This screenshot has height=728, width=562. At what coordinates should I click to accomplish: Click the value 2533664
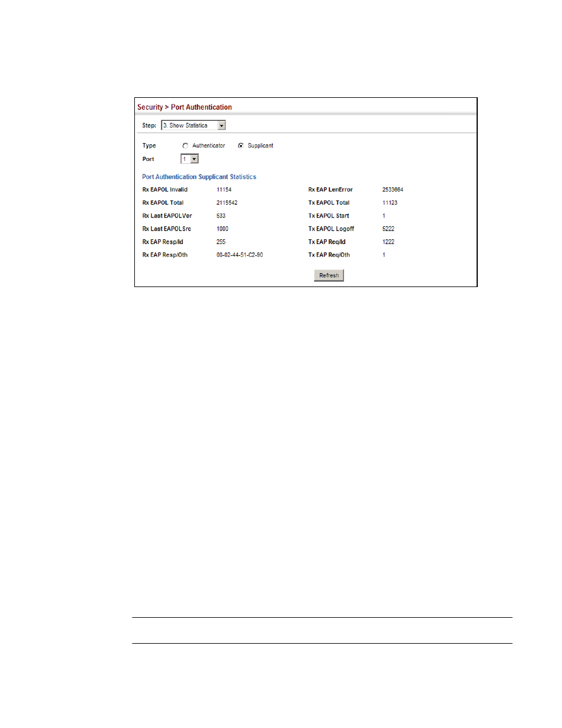click(x=393, y=190)
